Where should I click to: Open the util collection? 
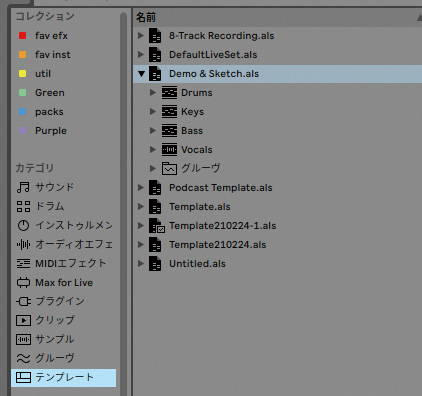coord(43,74)
